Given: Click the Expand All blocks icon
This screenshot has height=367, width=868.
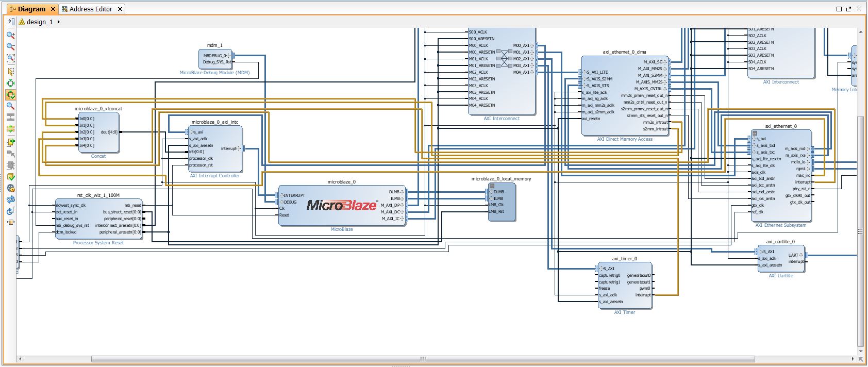Looking at the screenshot, I should coord(10,129).
